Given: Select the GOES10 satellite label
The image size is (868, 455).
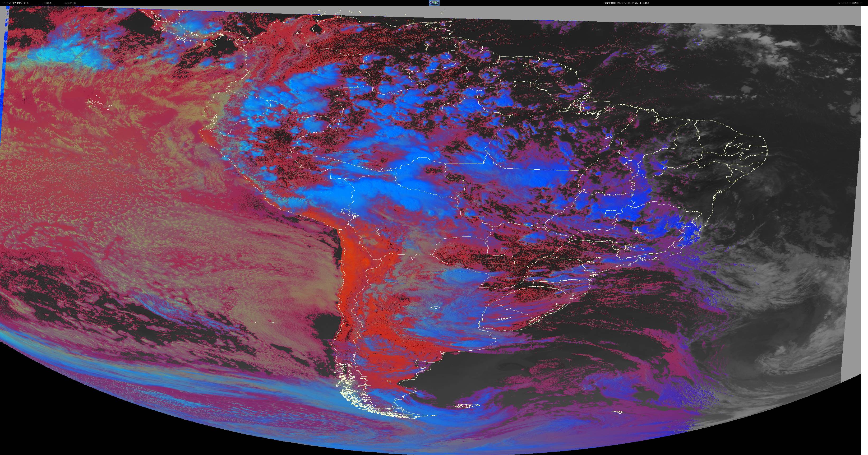Looking at the screenshot, I should click(70, 3).
